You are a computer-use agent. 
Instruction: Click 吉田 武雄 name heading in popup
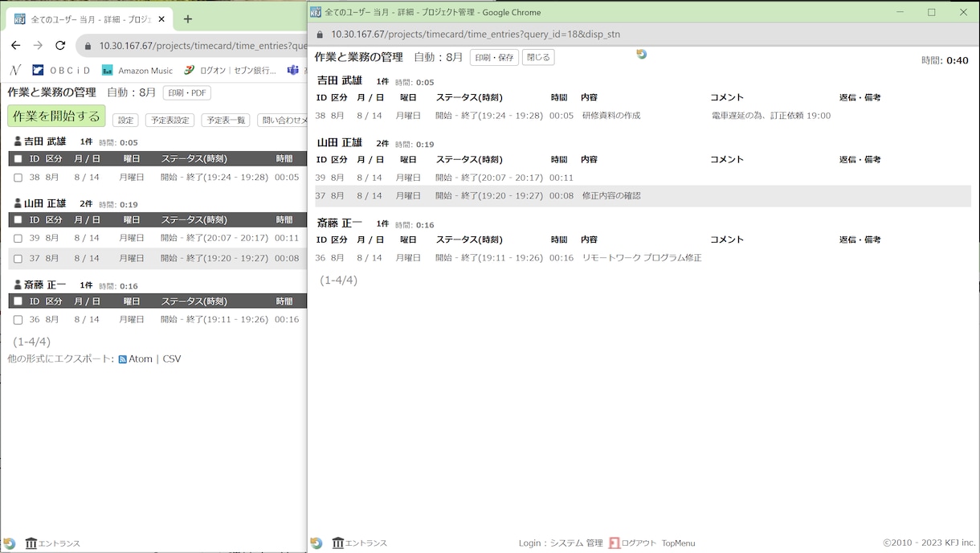tap(340, 80)
